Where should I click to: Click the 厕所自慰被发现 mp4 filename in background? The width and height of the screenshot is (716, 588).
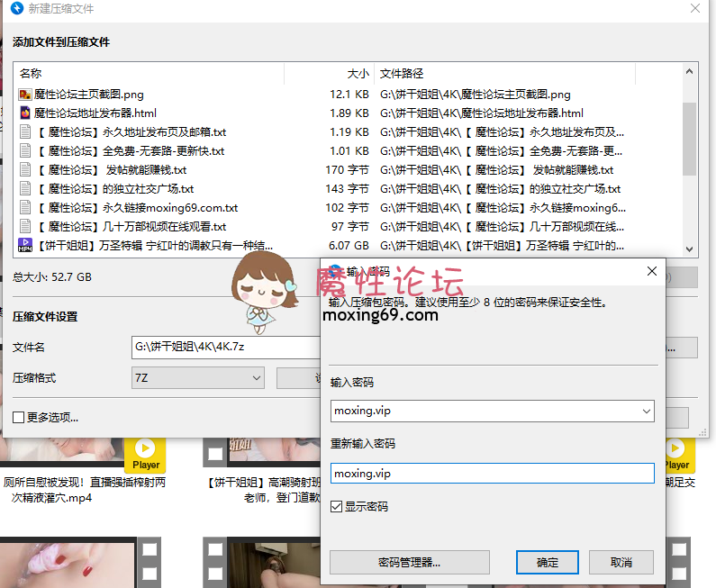click(x=84, y=490)
